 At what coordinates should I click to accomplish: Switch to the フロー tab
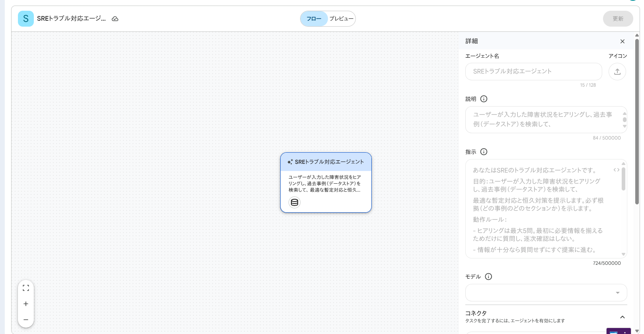314,19
